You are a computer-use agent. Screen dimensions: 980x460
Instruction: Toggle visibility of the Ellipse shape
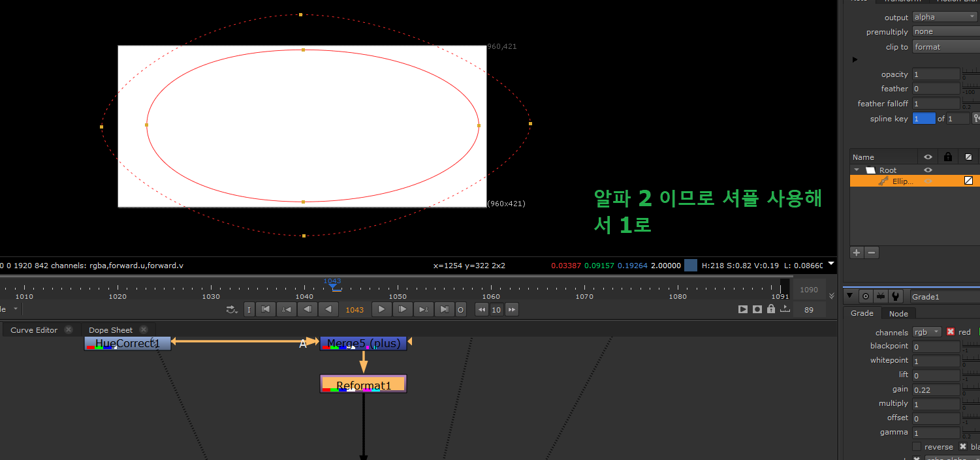pyautogui.click(x=927, y=181)
